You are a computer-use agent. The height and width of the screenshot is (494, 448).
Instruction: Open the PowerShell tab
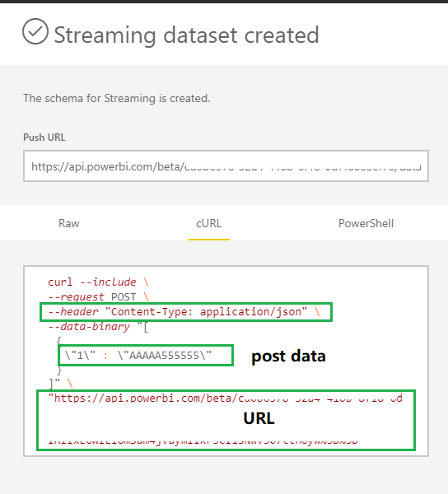[x=366, y=223]
